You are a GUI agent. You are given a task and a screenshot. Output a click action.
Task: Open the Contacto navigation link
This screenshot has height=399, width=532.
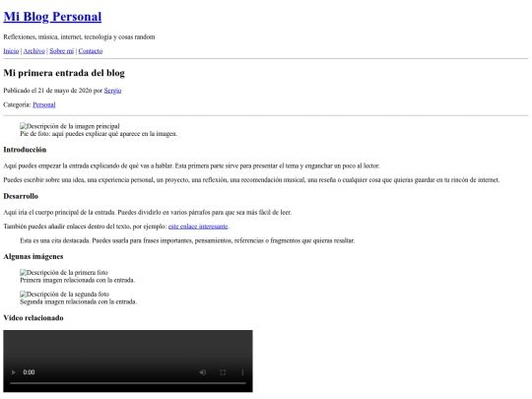(91, 51)
